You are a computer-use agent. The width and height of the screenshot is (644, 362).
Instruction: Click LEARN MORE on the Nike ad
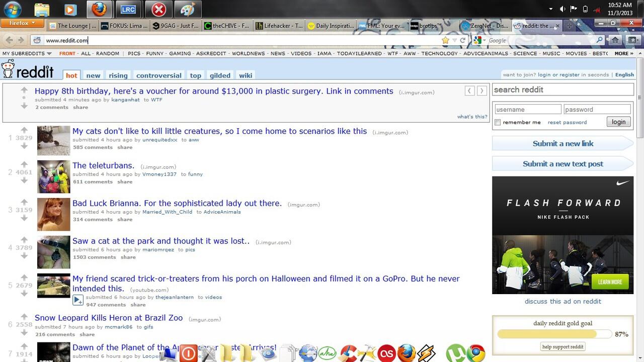pos(610,282)
